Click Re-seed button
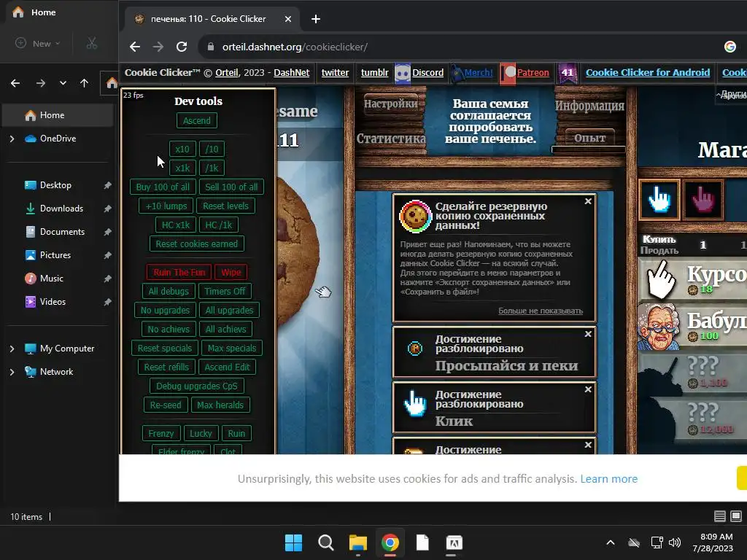Viewport: 747px width, 560px height. click(166, 405)
